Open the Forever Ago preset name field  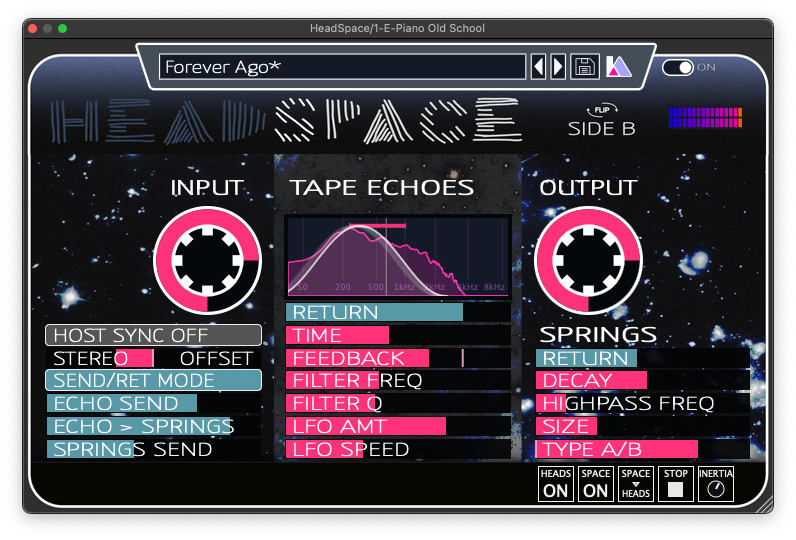(x=342, y=67)
